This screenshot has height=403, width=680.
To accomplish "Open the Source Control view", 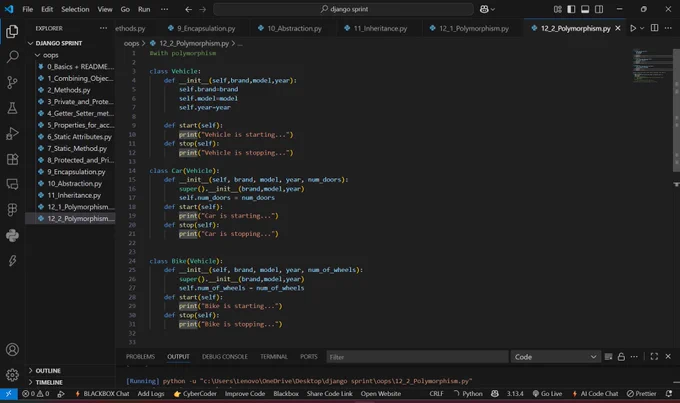I will coord(12,82).
